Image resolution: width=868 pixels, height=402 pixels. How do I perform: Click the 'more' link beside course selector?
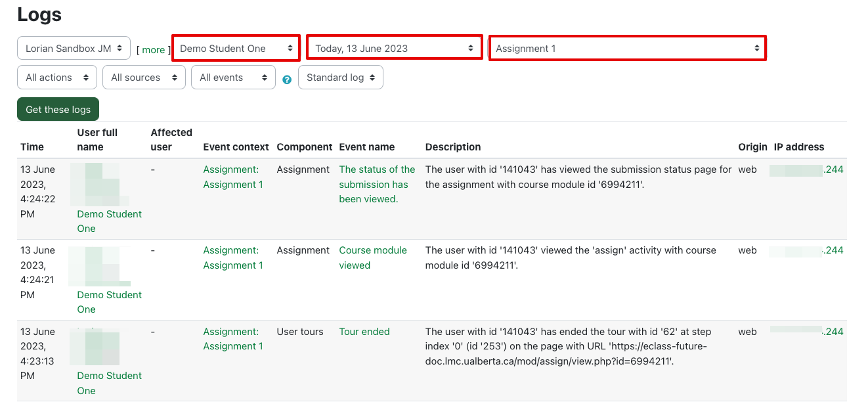[x=154, y=50]
